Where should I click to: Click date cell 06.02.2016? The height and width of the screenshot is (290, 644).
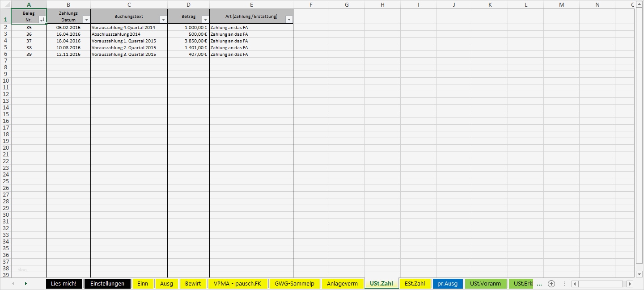68,27
